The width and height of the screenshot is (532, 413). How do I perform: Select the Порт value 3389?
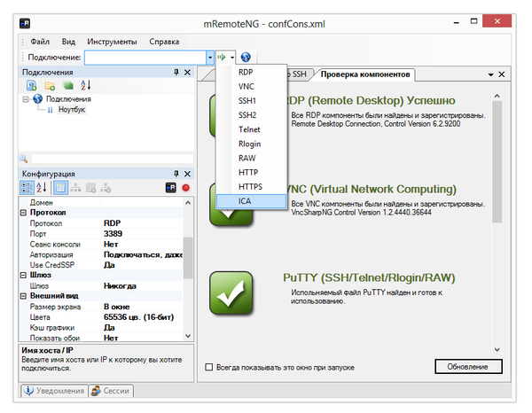113,234
